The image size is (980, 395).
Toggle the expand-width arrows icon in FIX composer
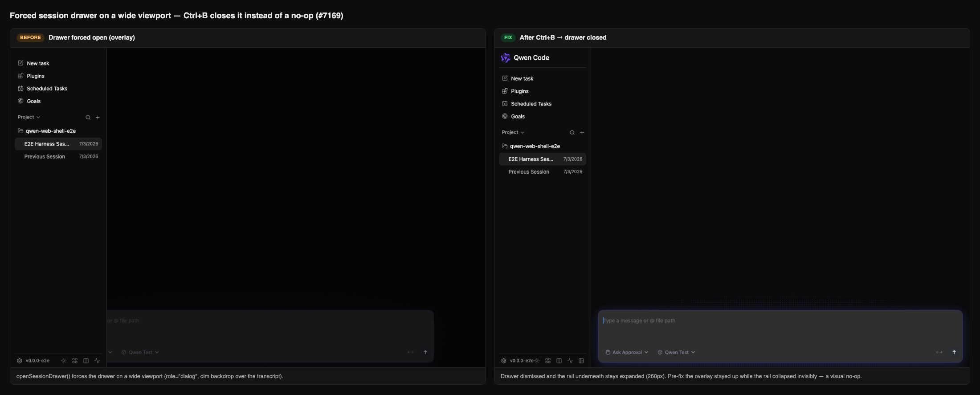tap(939, 352)
